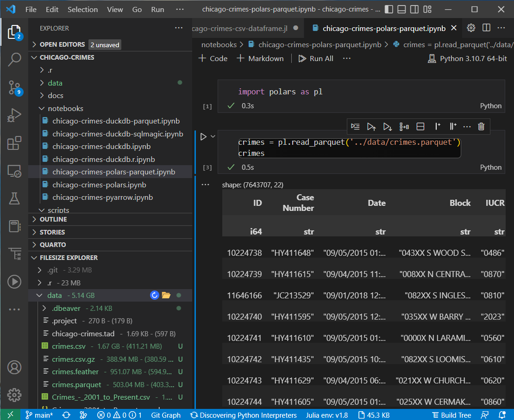514x420 pixels.
Task: Toggle the primary side bar layout button
Action: pyautogui.click(x=389, y=9)
